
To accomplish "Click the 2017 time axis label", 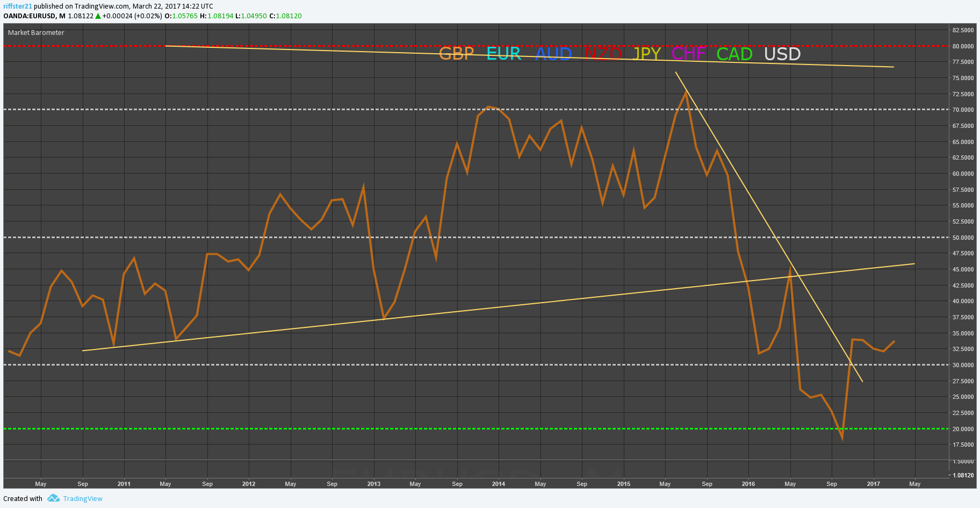I will point(874,484).
